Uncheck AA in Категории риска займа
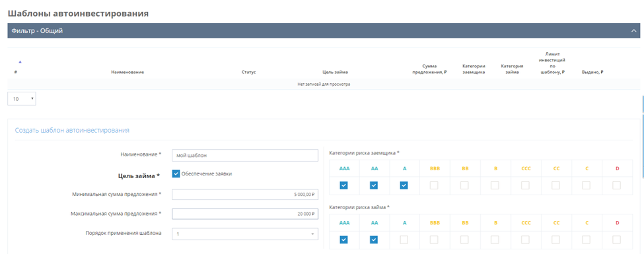 pos(374,239)
